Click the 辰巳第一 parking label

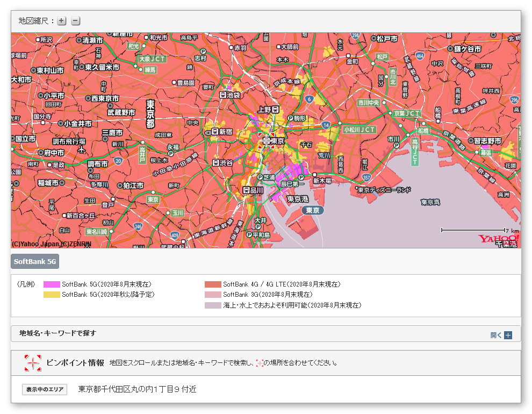292,184
